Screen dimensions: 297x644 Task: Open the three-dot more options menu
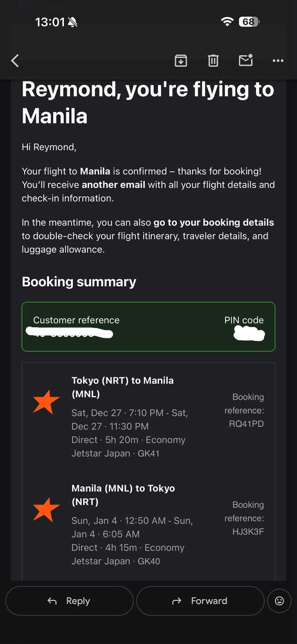click(x=278, y=61)
